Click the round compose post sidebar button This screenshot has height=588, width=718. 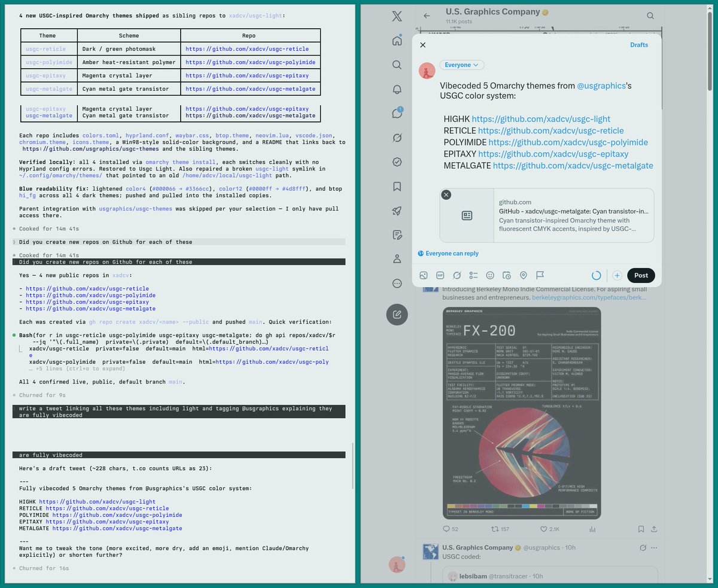(397, 314)
